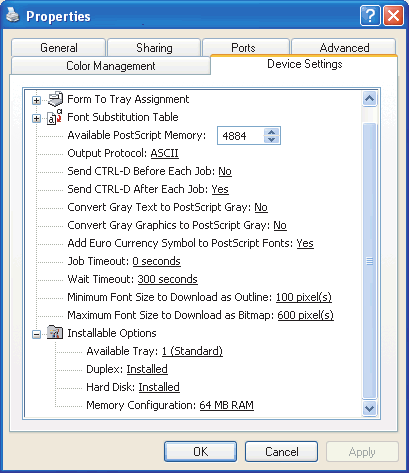
Task: Click the Form To Tray Assignment printer icon
Action: click(55, 99)
